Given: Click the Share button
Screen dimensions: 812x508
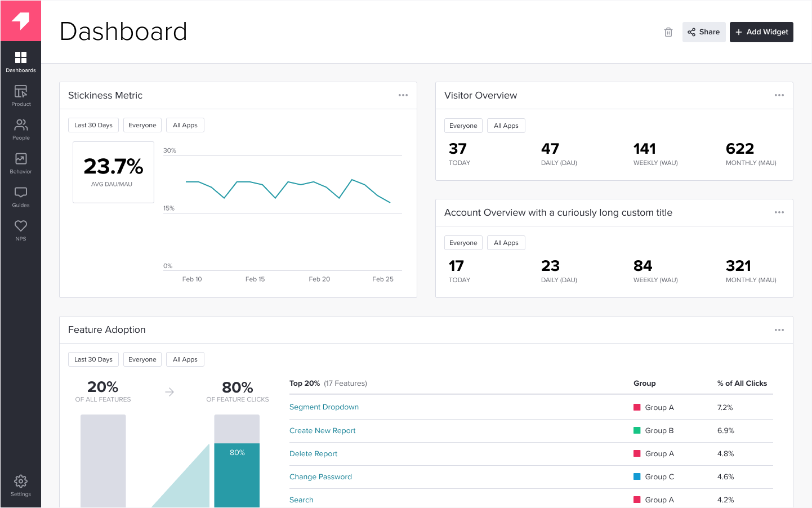Looking at the screenshot, I should coord(703,32).
